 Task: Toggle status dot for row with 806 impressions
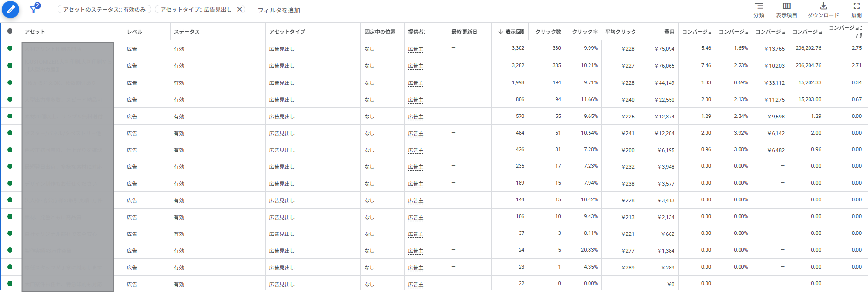(x=10, y=99)
